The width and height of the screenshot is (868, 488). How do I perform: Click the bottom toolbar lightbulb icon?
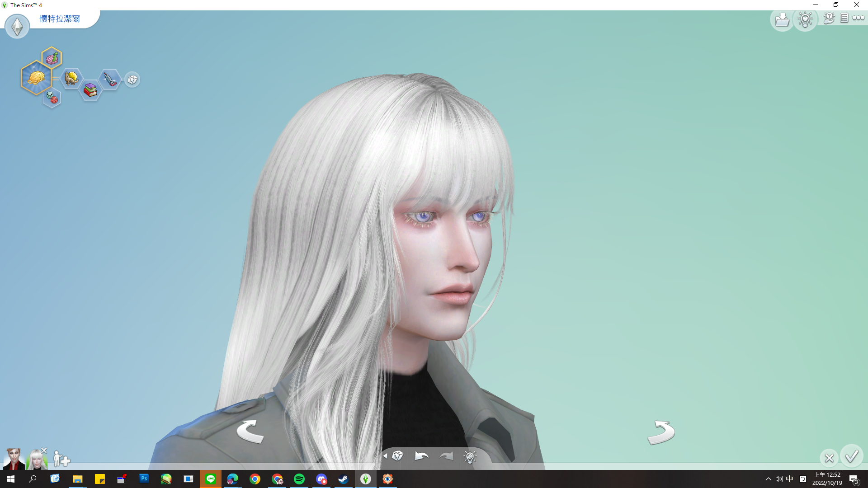pos(470,456)
